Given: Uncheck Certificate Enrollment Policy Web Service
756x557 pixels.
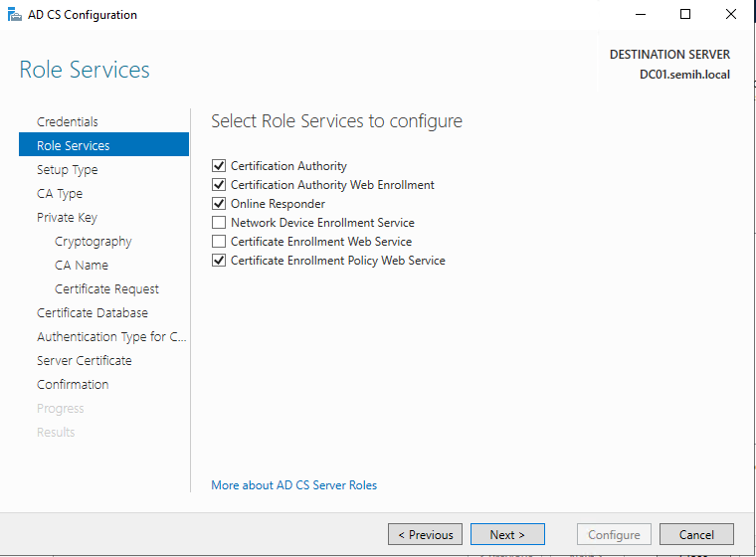Looking at the screenshot, I should [x=219, y=261].
